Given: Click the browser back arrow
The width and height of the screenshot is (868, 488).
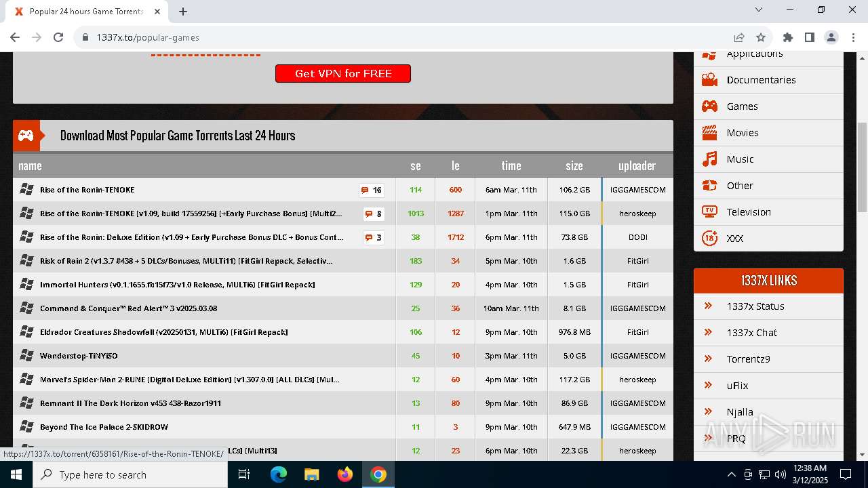Looking at the screenshot, I should 15,37.
